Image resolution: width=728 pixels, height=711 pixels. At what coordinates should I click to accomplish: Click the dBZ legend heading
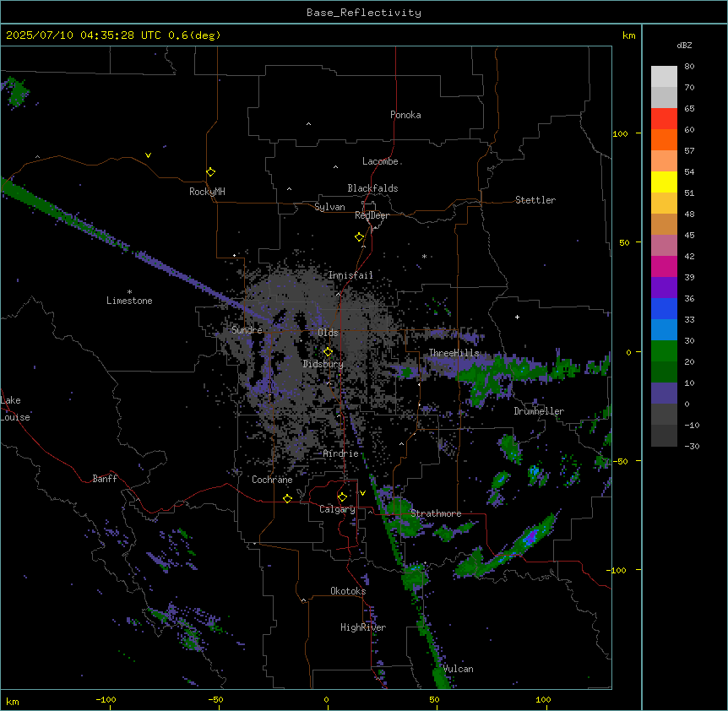tap(684, 46)
